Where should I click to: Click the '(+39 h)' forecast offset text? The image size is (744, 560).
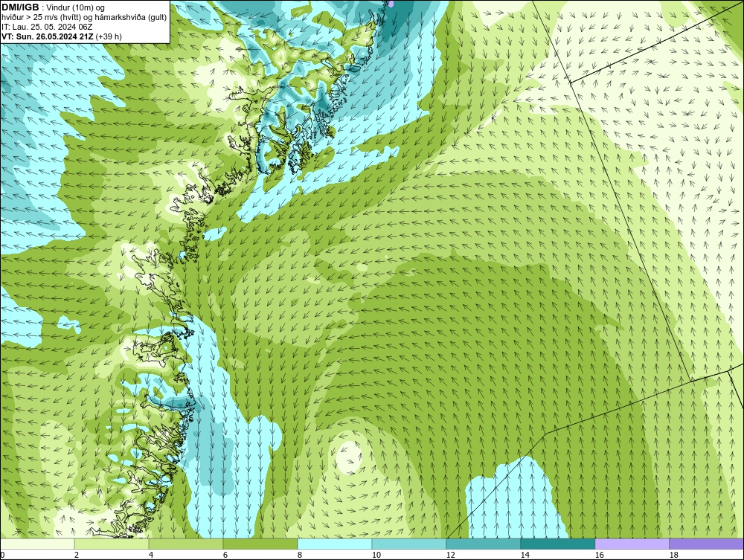(109, 36)
